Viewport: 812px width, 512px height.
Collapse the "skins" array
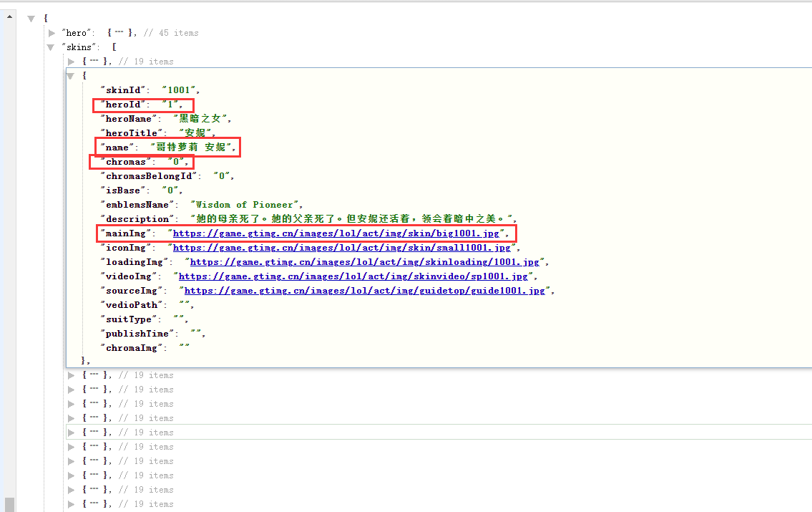point(51,47)
